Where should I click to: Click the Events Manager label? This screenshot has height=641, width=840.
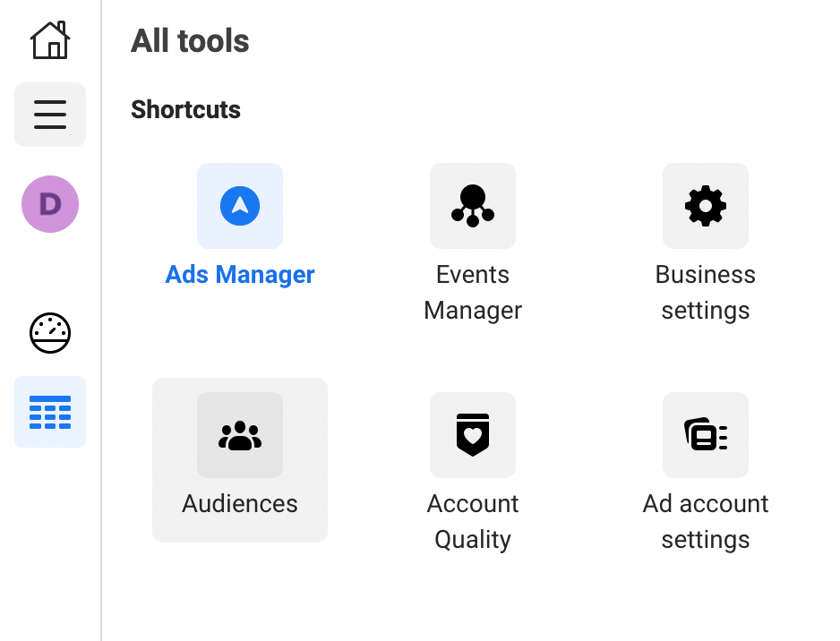pyautogui.click(x=473, y=293)
